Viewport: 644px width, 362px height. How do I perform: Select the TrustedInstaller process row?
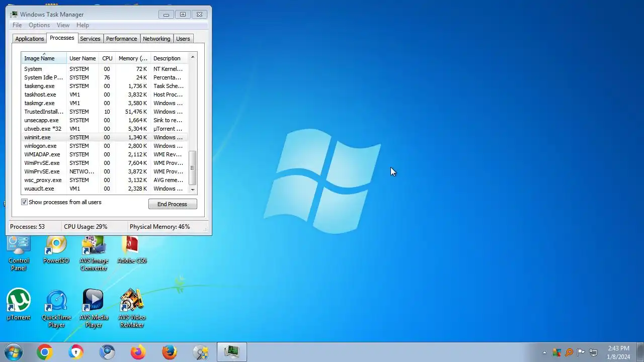(x=105, y=112)
